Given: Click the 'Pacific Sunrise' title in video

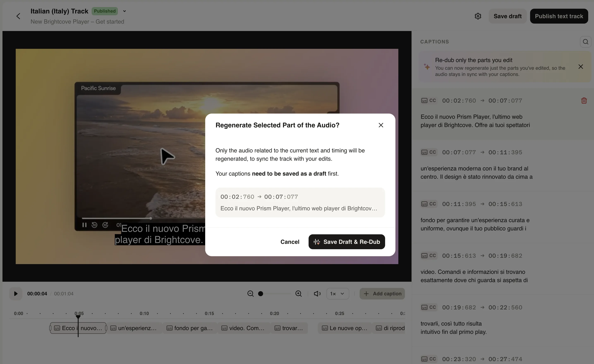Looking at the screenshot, I should [x=98, y=88].
